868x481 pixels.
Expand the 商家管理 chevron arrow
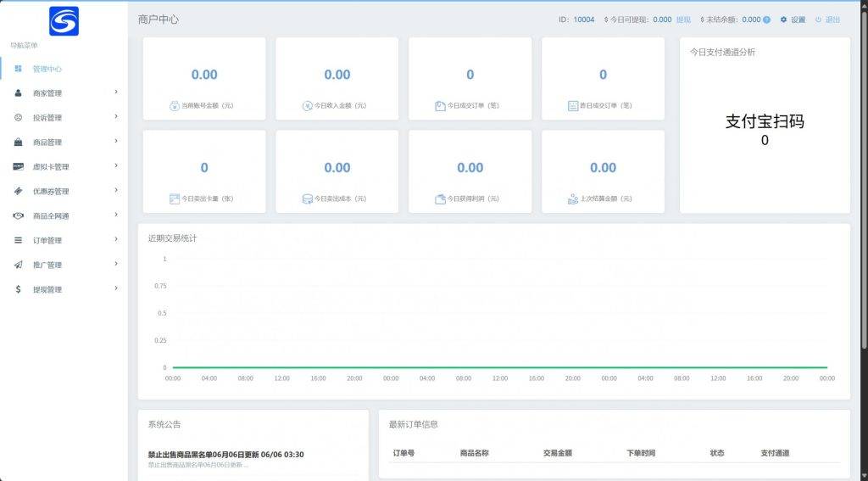pyautogui.click(x=116, y=92)
